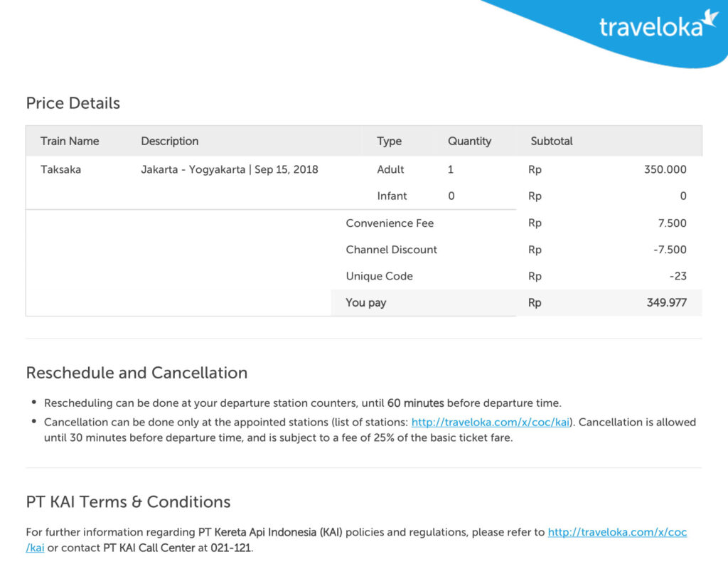Select the Adult subtotal 350.000 amount
The width and height of the screenshot is (728, 579).
(665, 169)
